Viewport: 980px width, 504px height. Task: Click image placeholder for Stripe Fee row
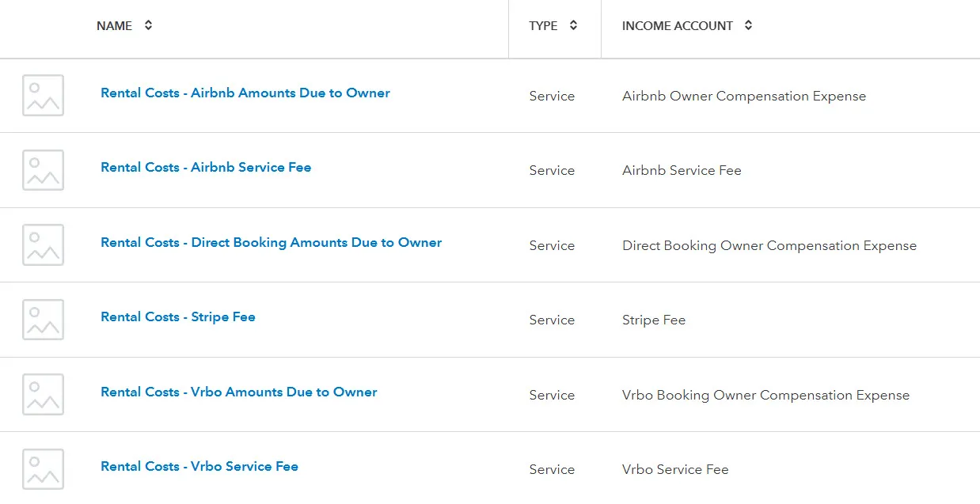43,320
